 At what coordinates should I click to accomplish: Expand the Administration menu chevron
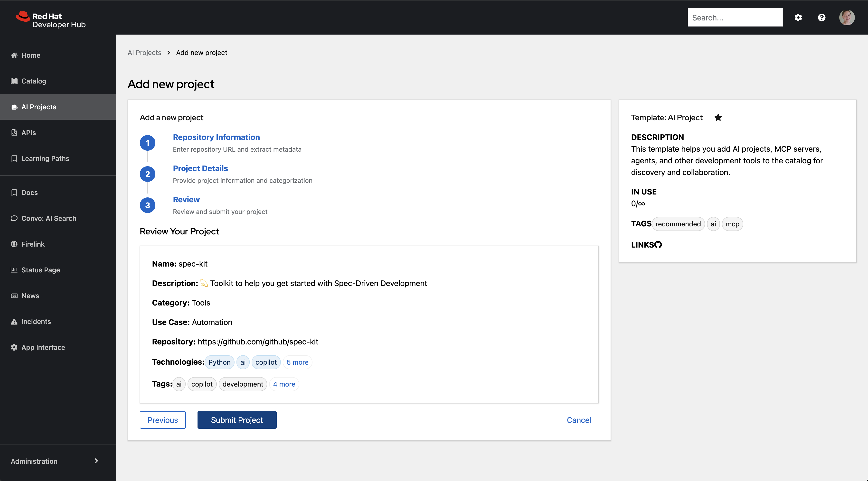pos(96,461)
